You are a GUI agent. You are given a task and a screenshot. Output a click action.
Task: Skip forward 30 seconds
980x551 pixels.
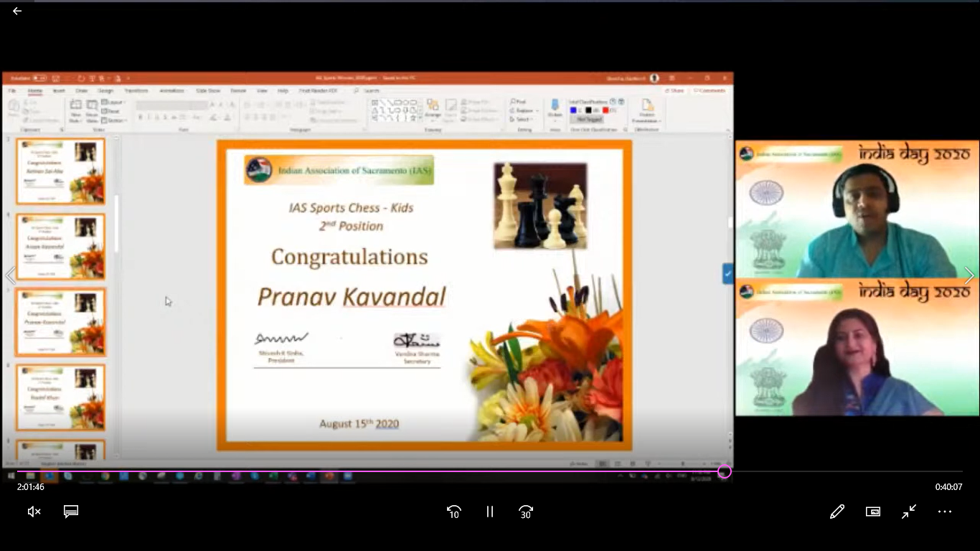pos(526,512)
